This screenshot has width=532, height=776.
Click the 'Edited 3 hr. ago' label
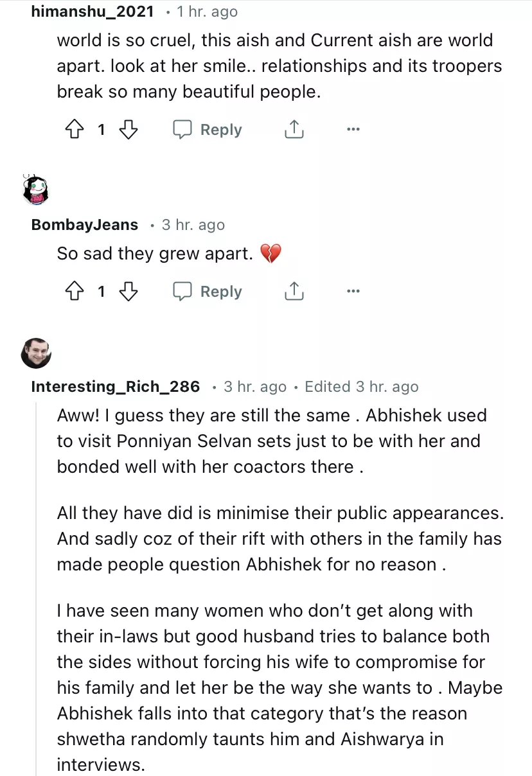(x=361, y=387)
